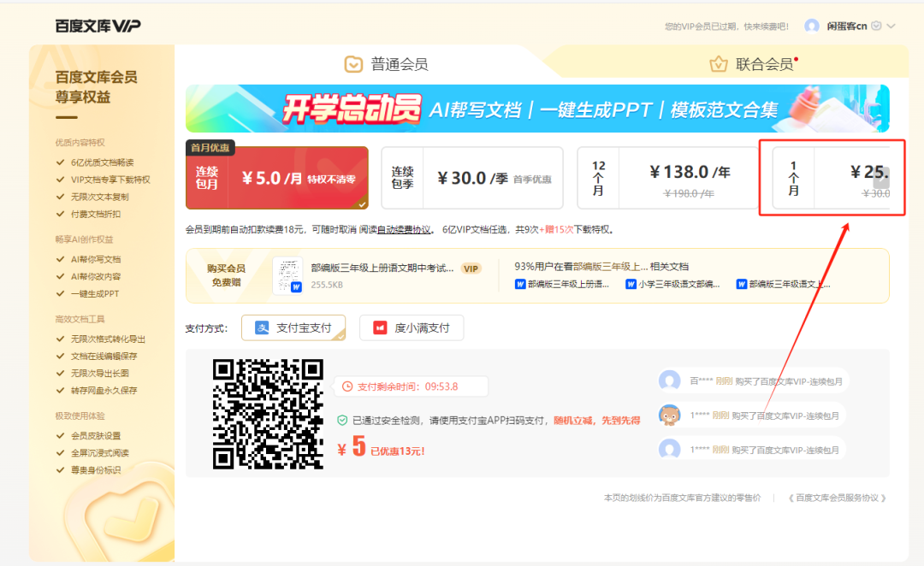Click the Word icon beside 部编版三年级语文上...
Image resolution: width=924 pixels, height=566 pixels.
pyautogui.click(x=742, y=285)
